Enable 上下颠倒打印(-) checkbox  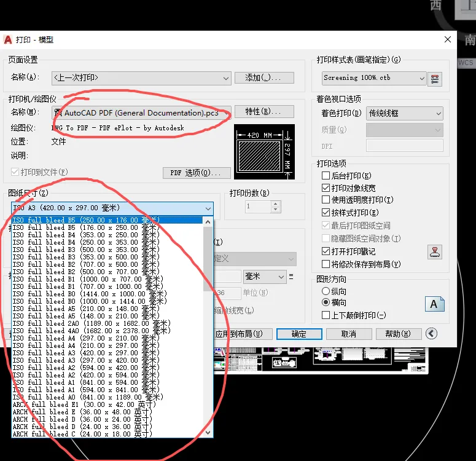[x=326, y=315]
